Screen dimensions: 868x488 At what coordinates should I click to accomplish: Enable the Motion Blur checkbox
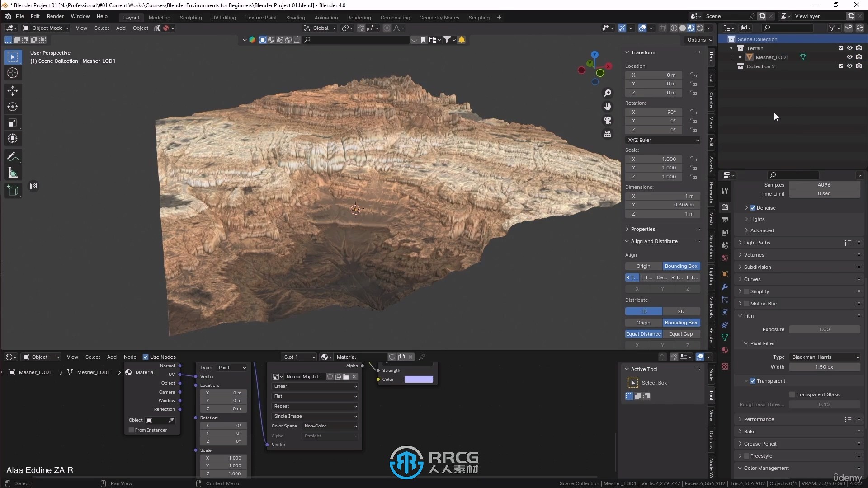(746, 304)
